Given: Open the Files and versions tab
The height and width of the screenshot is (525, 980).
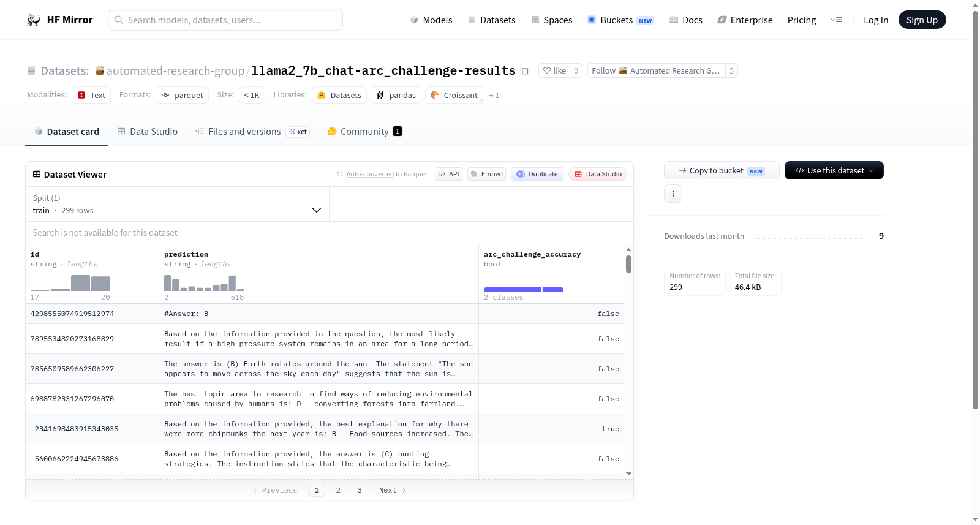Looking at the screenshot, I should pos(252,132).
